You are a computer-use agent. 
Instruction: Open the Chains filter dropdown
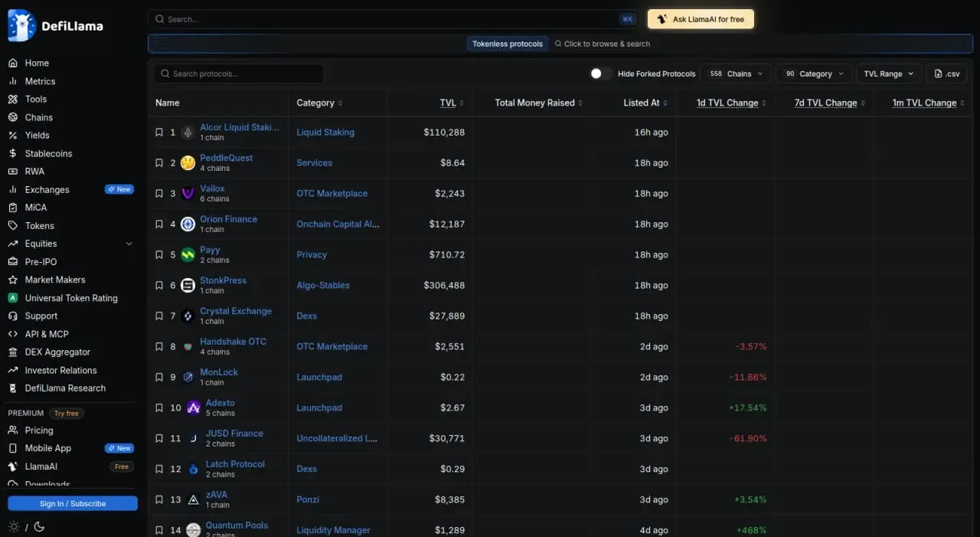(x=735, y=74)
